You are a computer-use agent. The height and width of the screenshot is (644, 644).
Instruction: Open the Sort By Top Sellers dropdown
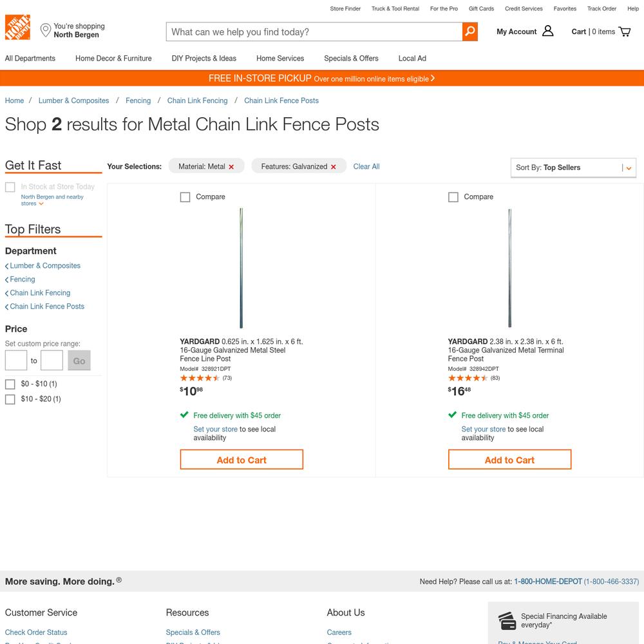pos(573,167)
